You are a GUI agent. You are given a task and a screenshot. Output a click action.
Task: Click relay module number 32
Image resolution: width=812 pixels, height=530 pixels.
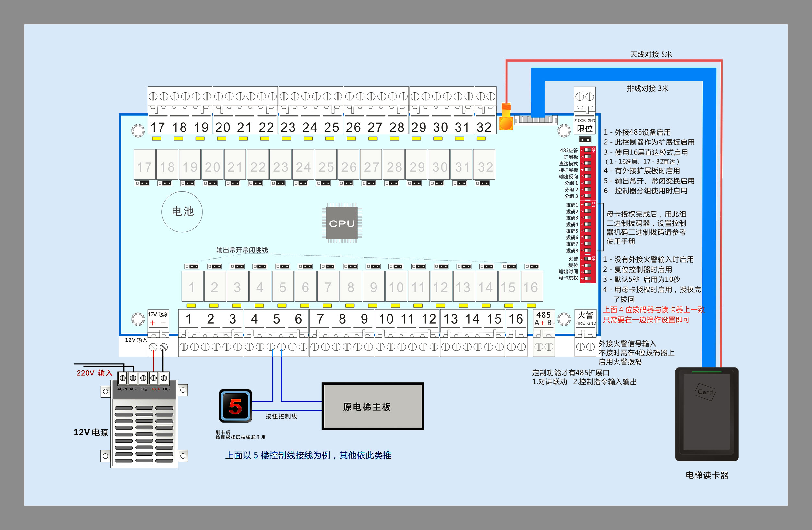click(x=484, y=164)
